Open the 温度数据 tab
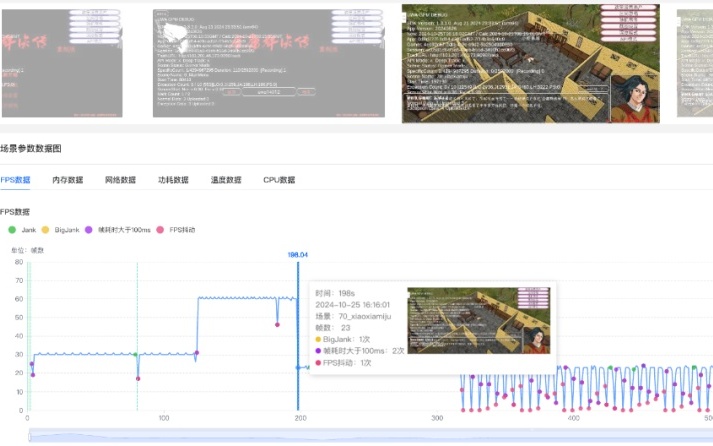 coord(226,180)
